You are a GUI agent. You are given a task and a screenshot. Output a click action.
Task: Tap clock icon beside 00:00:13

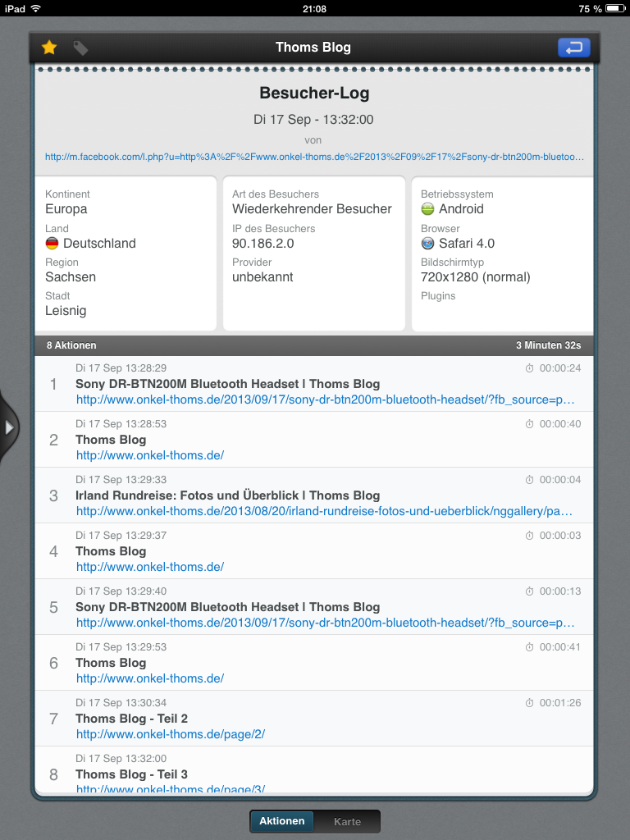click(529, 591)
